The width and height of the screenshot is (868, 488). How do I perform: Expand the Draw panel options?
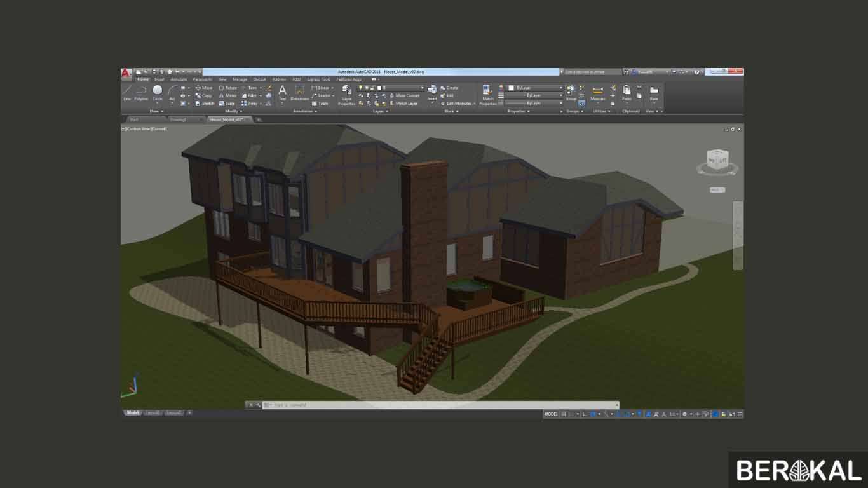tap(163, 111)
